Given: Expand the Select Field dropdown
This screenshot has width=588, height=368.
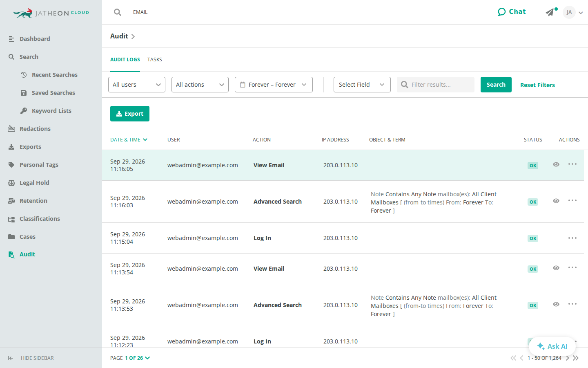Looking at the screenshot, I should click(362, 85).
